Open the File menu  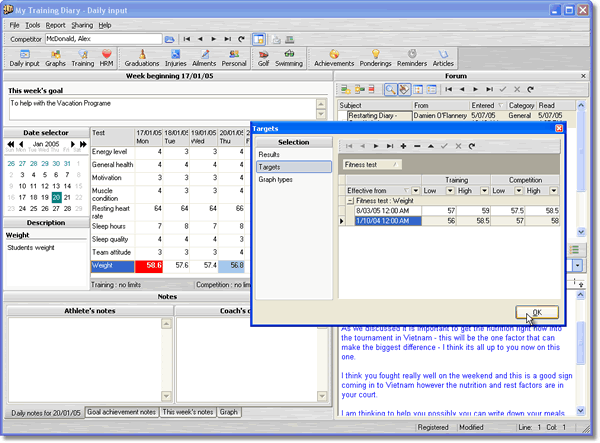click(x=14, y=25)
